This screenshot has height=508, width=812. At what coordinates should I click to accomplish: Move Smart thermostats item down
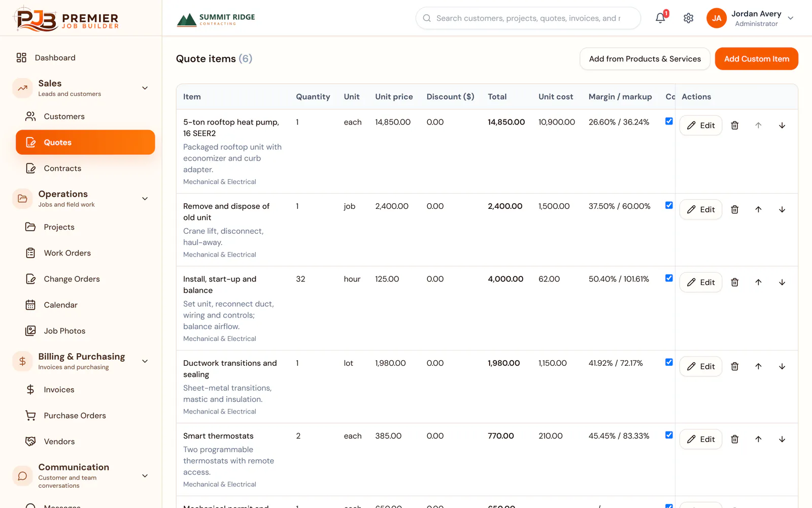(782, 439)
